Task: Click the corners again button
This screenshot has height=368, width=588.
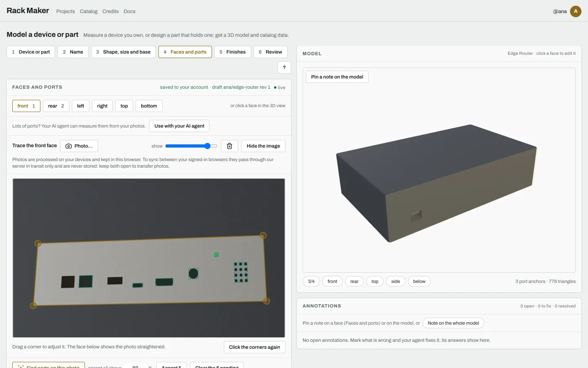Action: click(x=254, y=347)
